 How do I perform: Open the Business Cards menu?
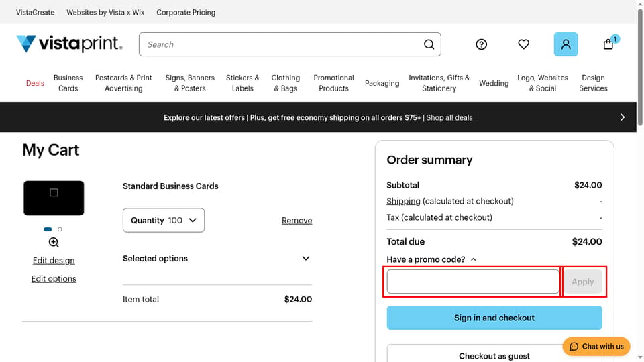click(68, 83)
